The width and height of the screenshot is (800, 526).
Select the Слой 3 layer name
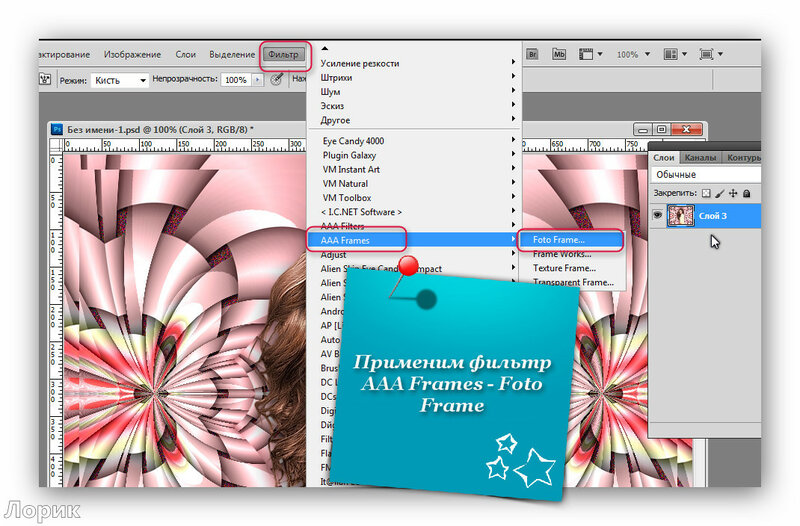(x=713, y=216)
